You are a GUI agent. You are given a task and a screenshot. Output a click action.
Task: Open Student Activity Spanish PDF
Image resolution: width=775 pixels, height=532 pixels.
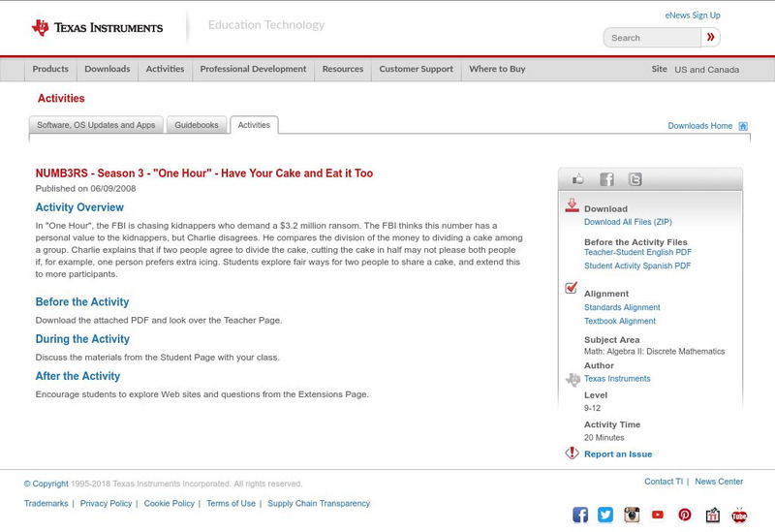pyautogui.click(x=637, y=266)
